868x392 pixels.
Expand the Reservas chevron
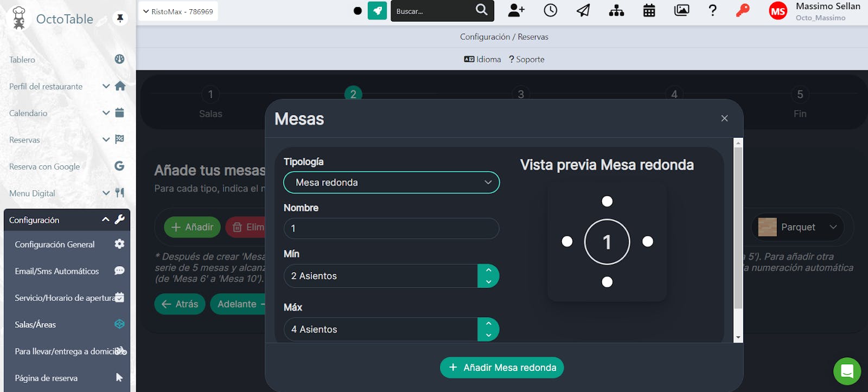[106, 139]
